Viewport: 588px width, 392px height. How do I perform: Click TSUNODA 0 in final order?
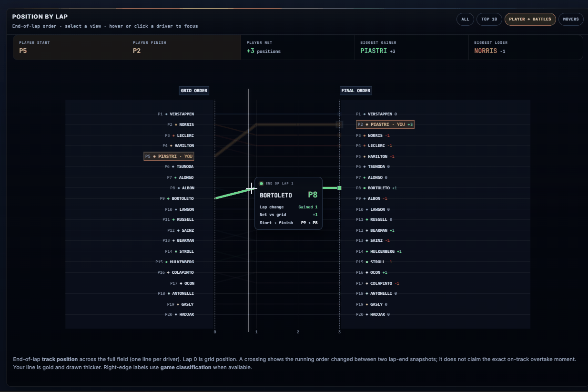coord(373,166)
